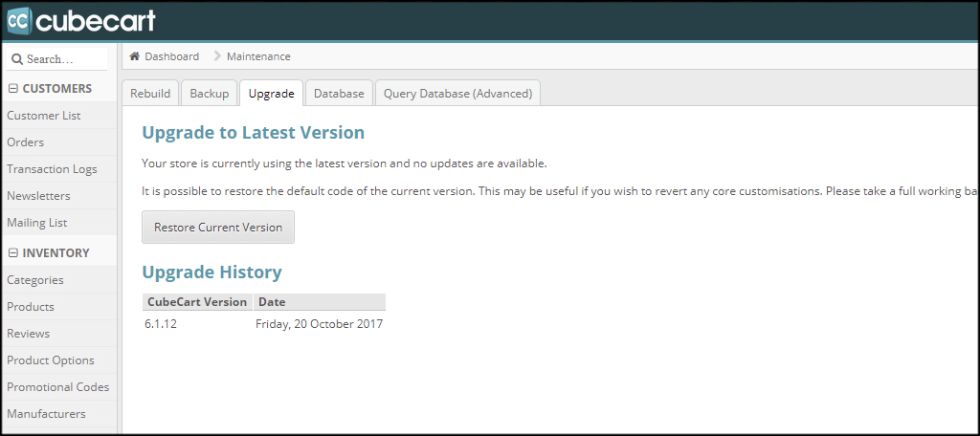Open the Maintenance breadcrumb link
The image size is (980, 436).
(x=258, y=56)
